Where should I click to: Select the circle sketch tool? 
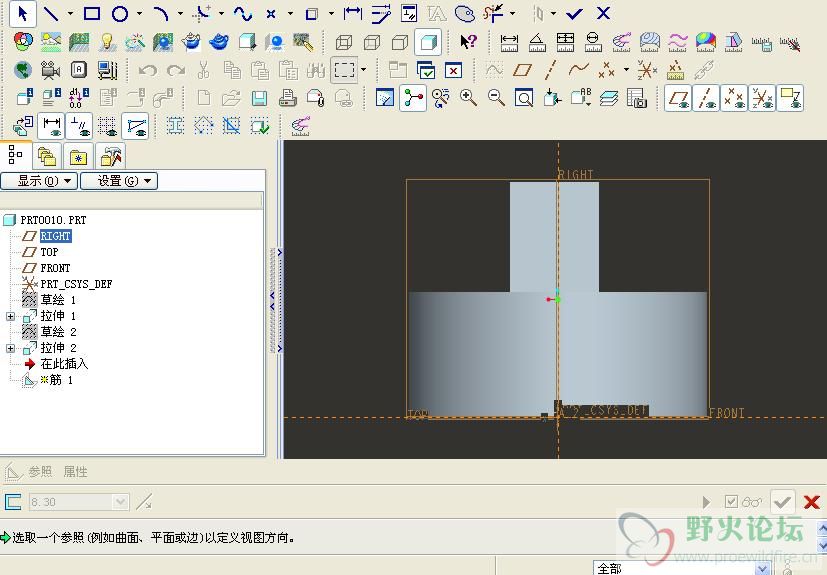(120, 14)
